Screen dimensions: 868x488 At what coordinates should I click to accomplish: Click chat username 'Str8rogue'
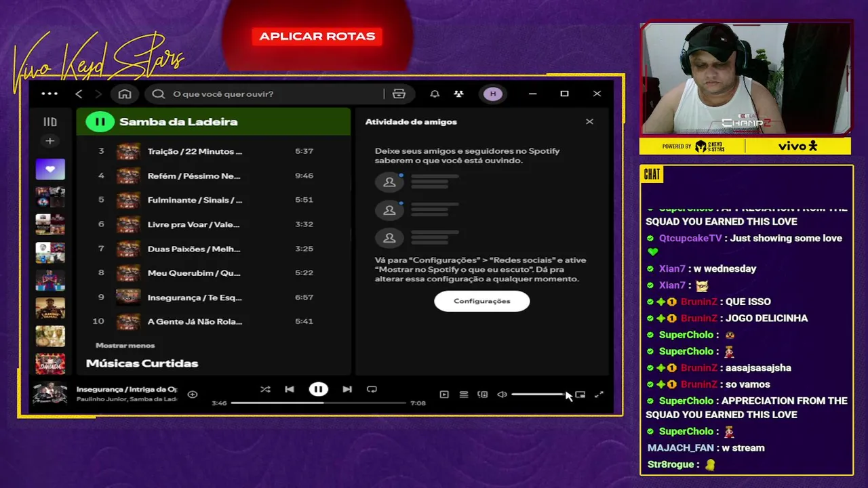pyautogui.click(x=671, y=464)
